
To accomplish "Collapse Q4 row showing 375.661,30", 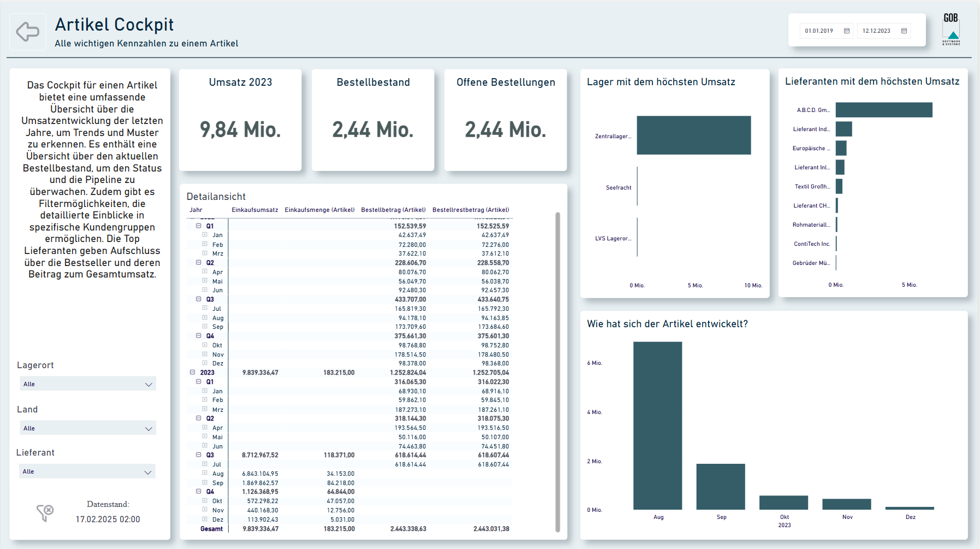I will (x=199, y=336).
